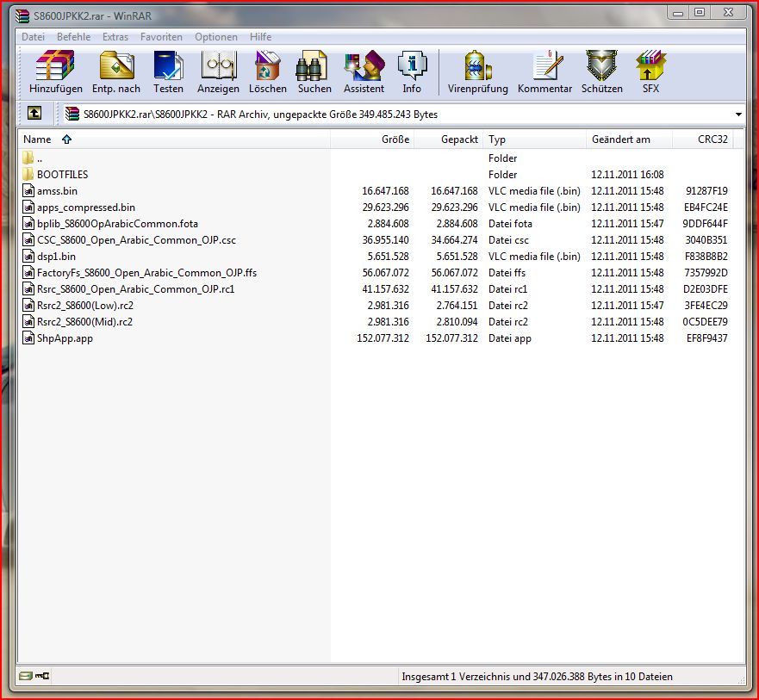The image size is (759, 700).
Task: Click the date 12.11.2011 16:08
Action: 627,174
